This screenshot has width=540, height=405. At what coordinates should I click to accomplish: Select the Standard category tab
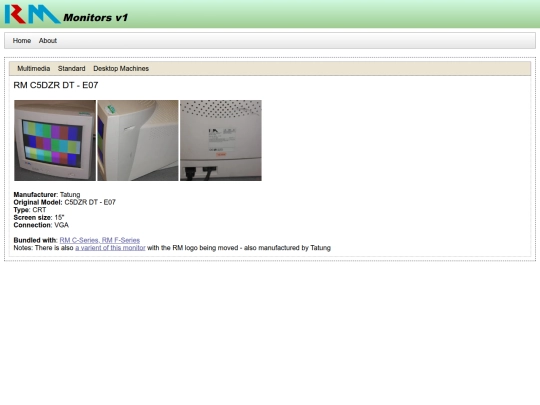pyautogui.click(x=72, y=69)
